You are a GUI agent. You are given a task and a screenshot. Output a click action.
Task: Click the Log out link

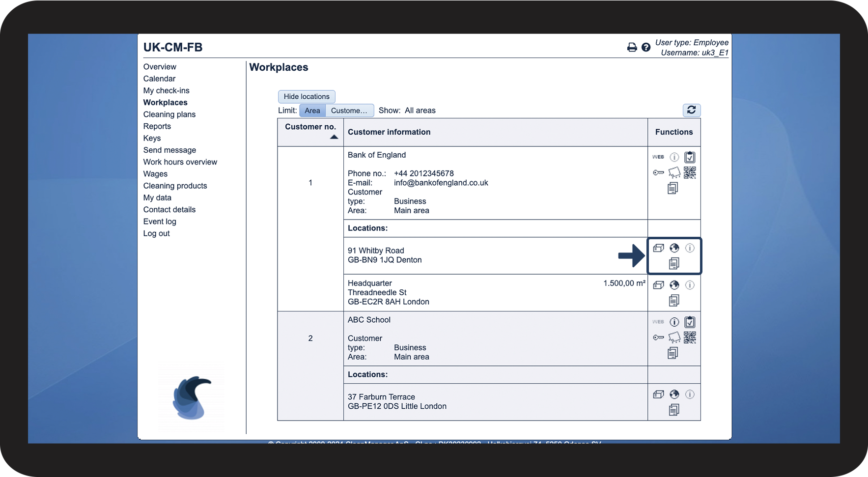(157, 233)
